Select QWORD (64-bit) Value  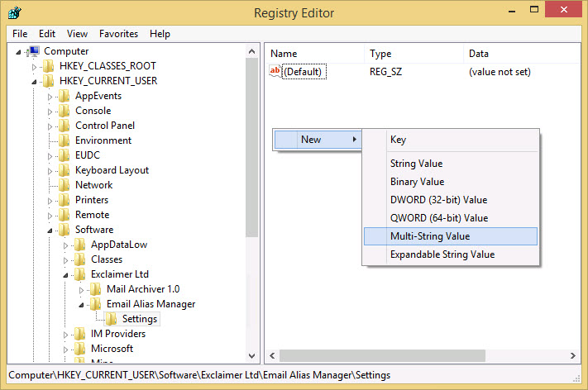(451, 218)
